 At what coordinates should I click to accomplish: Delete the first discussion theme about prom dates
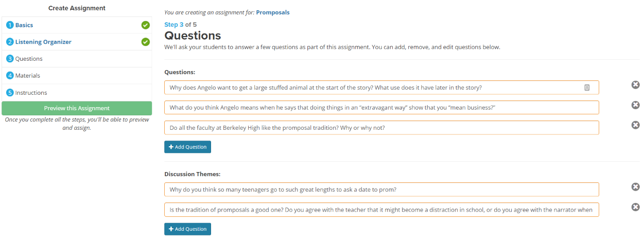(x=635, y=187)
